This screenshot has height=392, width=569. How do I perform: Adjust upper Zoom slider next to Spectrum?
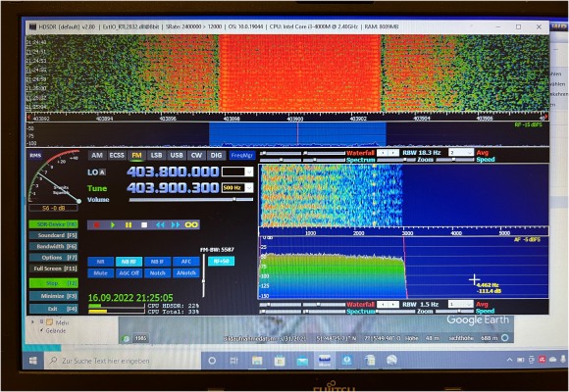pos(396,160)
